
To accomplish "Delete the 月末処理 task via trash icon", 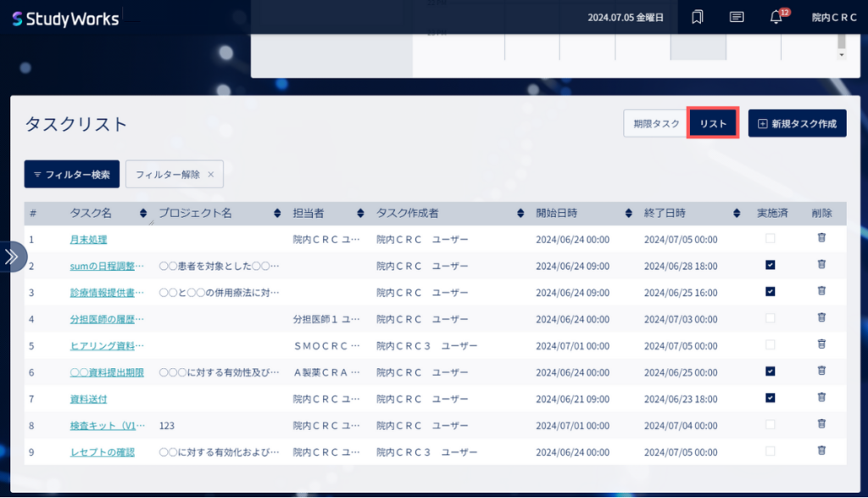I will click(821, 238).
